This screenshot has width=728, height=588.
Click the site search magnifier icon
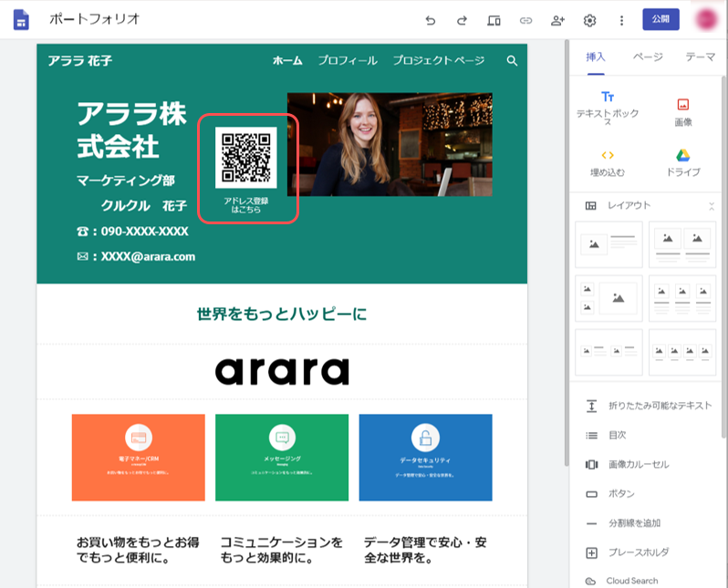[x=512, y=61]
